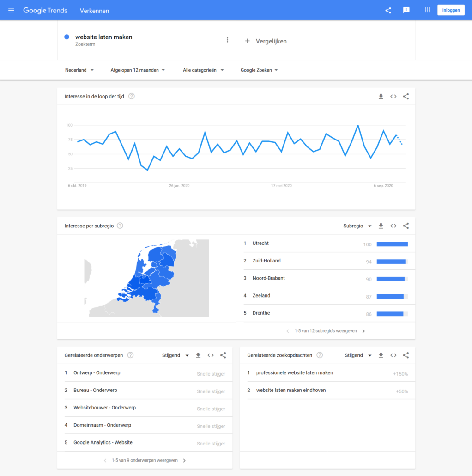Open the hamburger menu
472x476 pixels.
click(11, 10)
